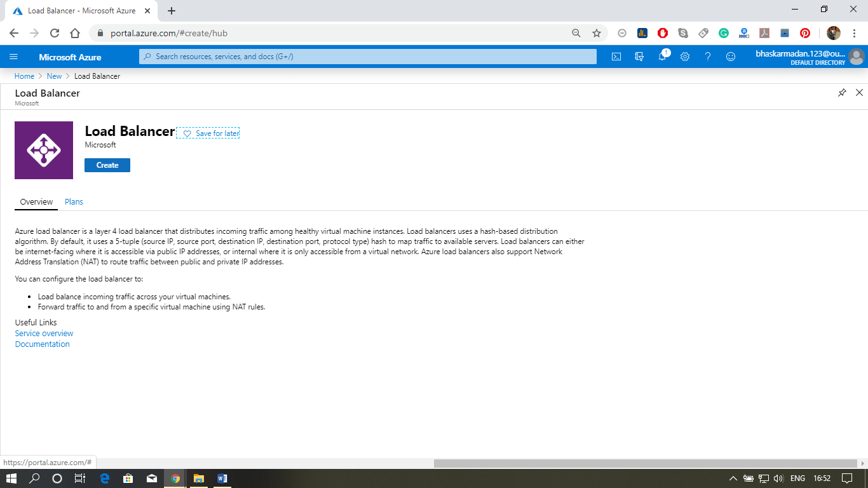Open portal settings gear
868x488 pixels.
[x=685, y=57]
